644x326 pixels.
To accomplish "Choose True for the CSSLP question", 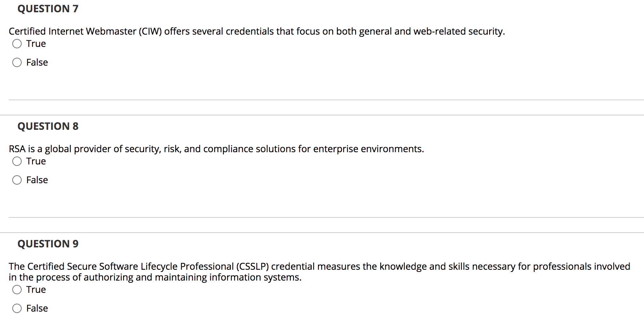I will tap(17, 290).
